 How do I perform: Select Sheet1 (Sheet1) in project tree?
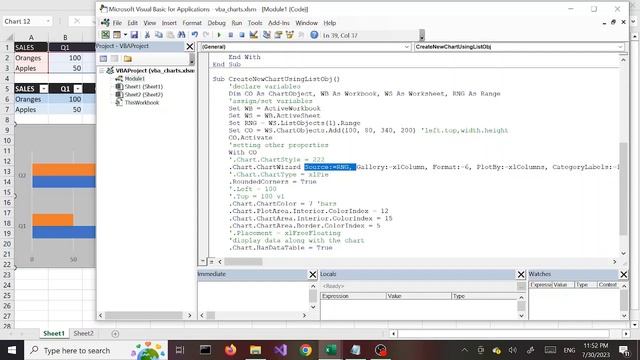pos(143,87)
